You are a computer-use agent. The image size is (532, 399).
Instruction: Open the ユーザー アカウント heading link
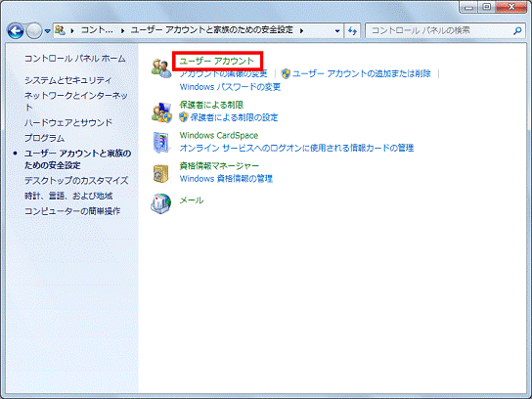pyautogui.click(x=217, y=61)
